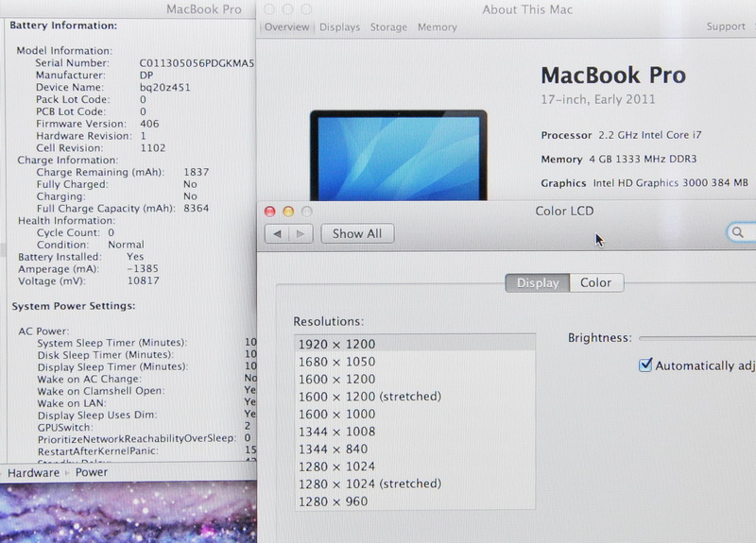Click Wake on LAN row
The width and height of the screenshot is (756, 543).
[x=146, y=403]
